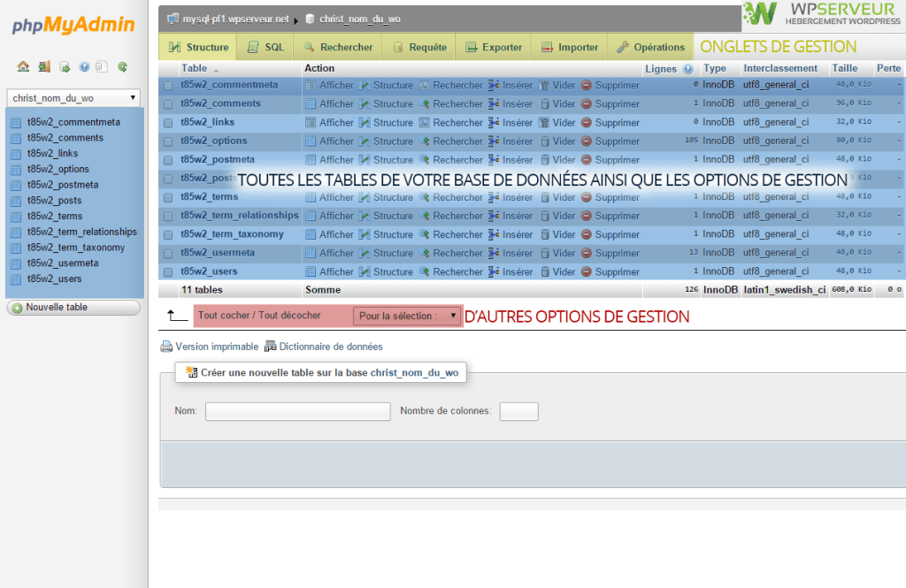Screen dimensions: 906x588
Task: Click table icon beside t85w2_options in sidebar
Action: pyautogui.click(x=16, y=169)
